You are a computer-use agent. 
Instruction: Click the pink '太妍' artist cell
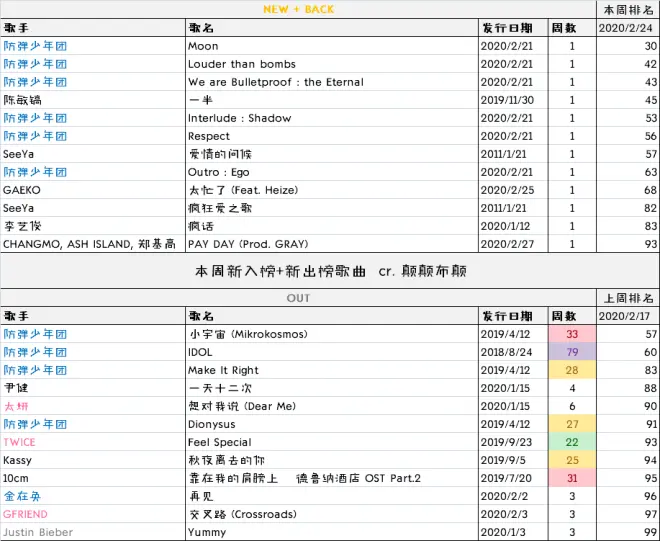click(x=93, y=406)
